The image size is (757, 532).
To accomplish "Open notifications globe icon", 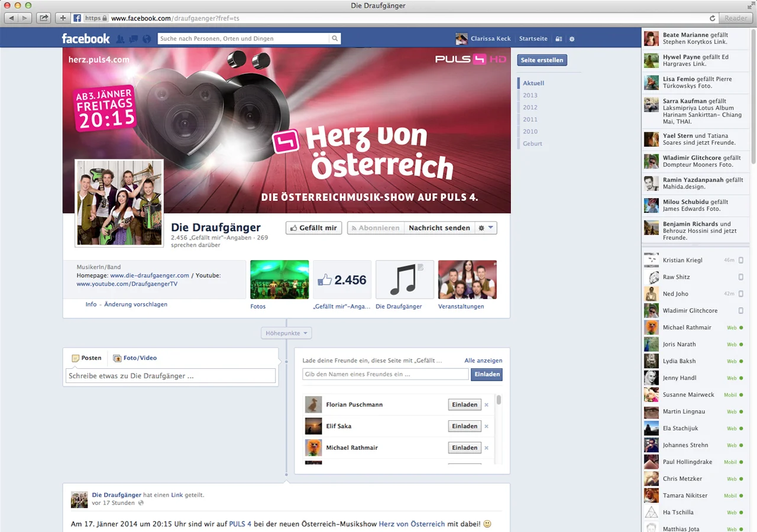I will pos(147,39).
